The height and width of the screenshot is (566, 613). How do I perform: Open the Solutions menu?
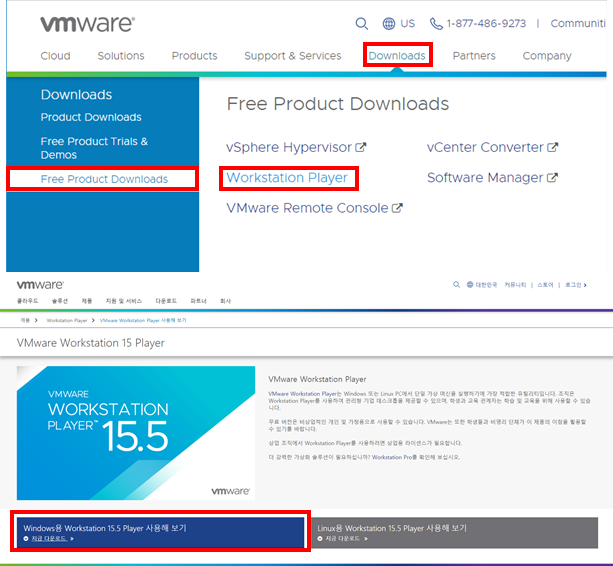click(x=121, y=56)
